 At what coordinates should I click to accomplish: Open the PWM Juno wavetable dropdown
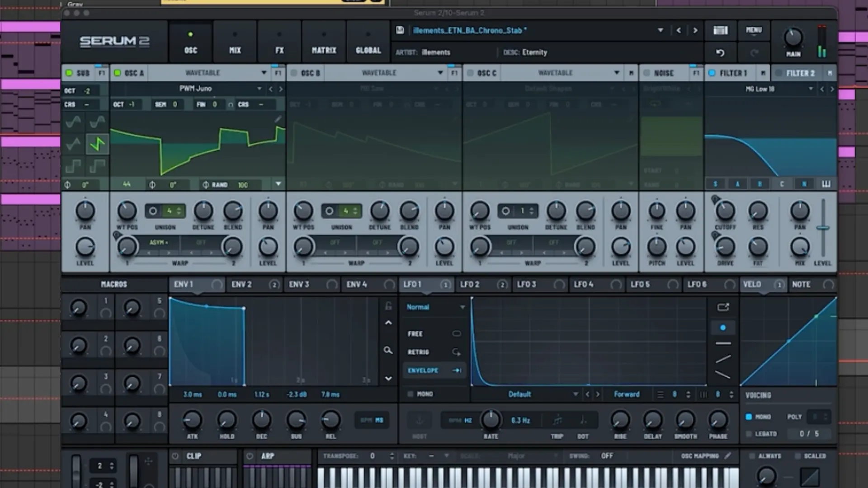click(x=259, y=89)
